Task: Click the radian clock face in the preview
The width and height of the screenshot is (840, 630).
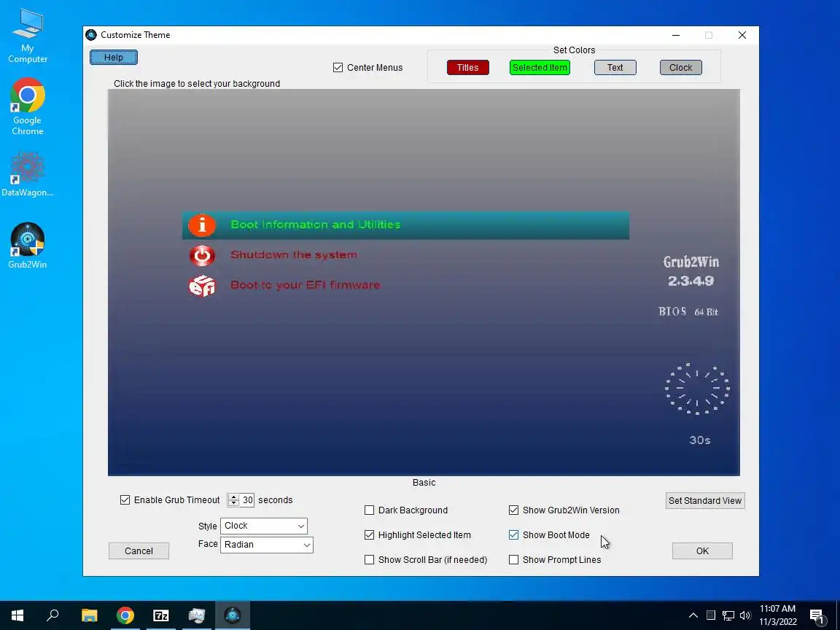Action: [x=697, y=389]
